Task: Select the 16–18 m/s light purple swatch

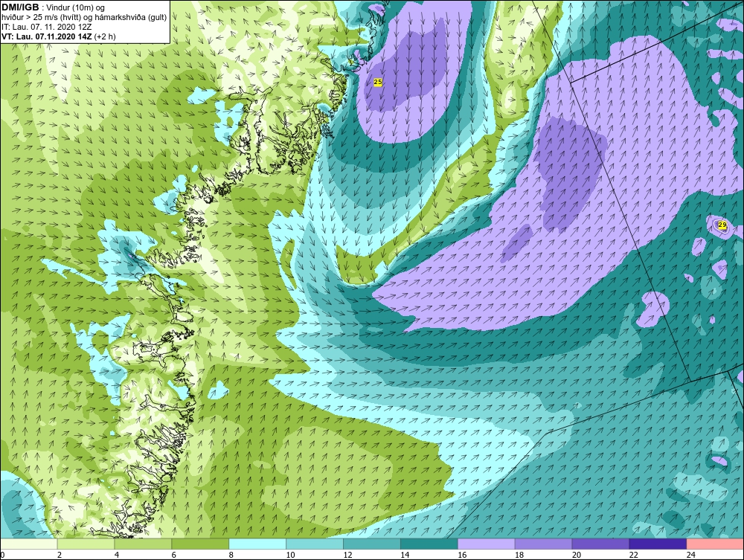Action: click(x=487, y=544)
